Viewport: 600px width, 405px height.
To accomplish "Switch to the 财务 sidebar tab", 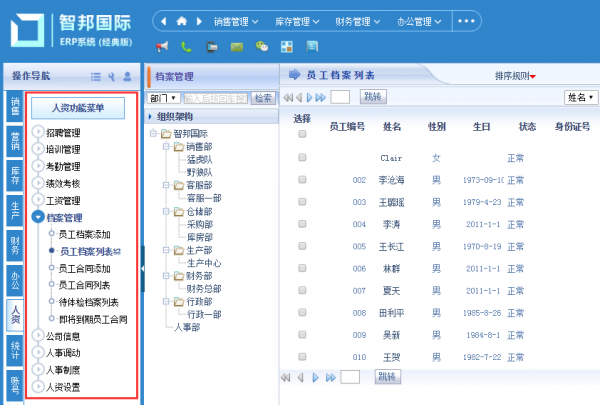I will 15,245.
